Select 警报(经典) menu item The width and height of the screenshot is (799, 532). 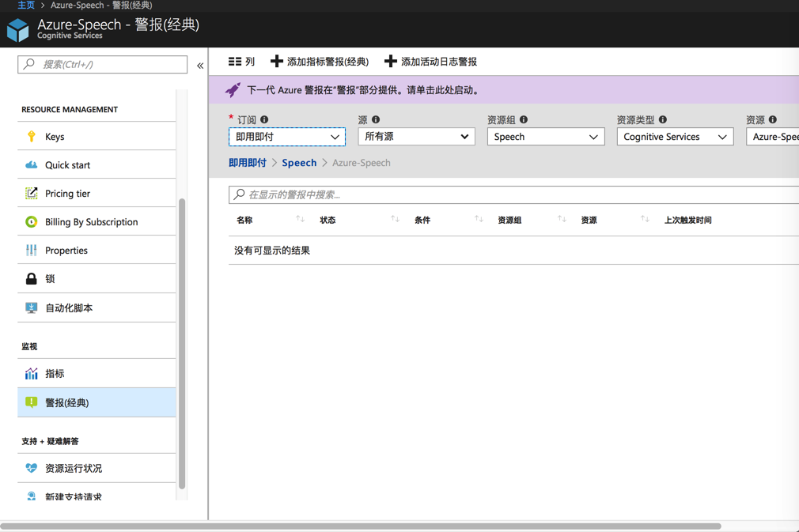click(97, 402)
